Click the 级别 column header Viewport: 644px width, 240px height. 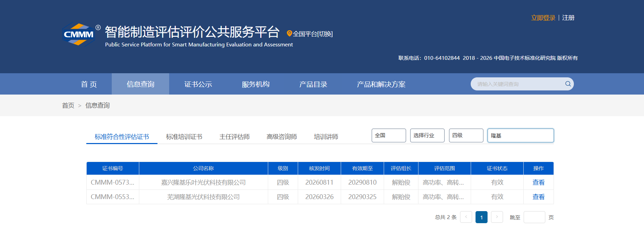[x=283, y=168]
